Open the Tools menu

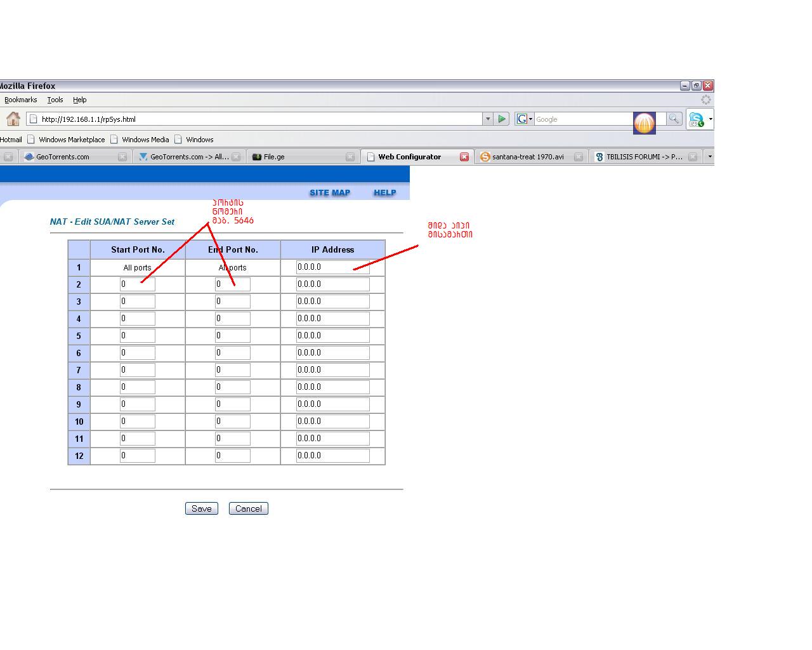[55, 100]
